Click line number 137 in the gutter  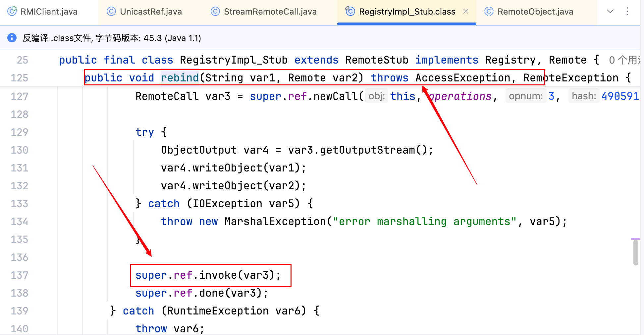click(x=20, y=275)
